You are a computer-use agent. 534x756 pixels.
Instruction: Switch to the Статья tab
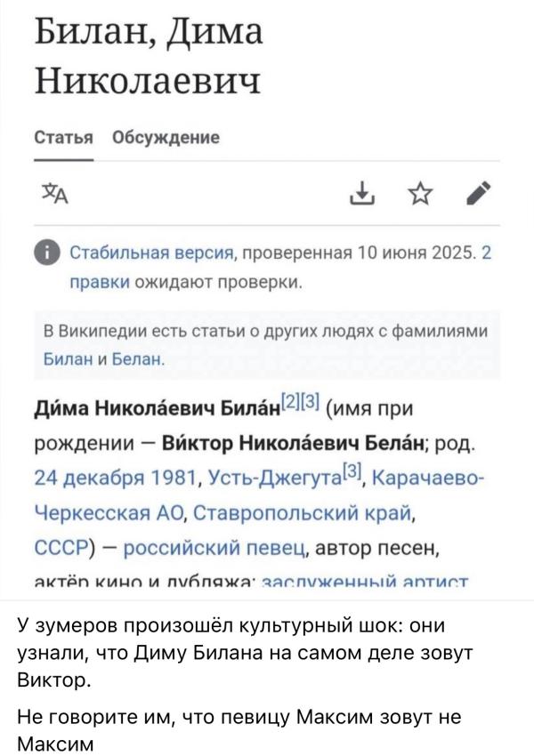coord(64,138)
